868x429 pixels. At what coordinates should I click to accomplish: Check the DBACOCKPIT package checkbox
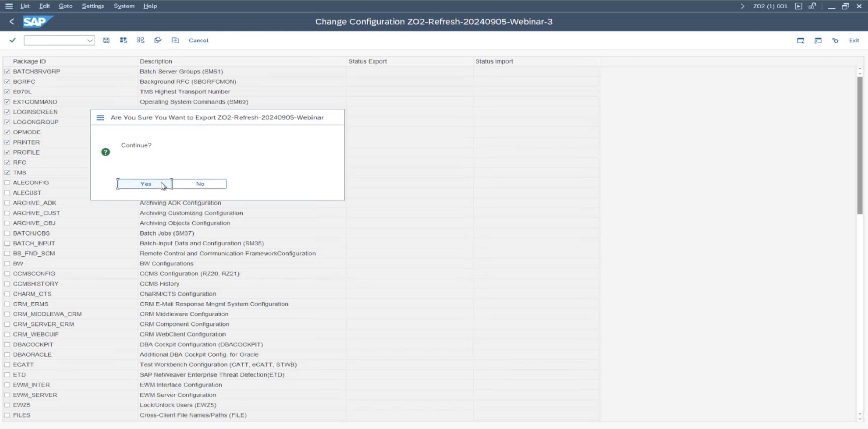tap(7, 344)
